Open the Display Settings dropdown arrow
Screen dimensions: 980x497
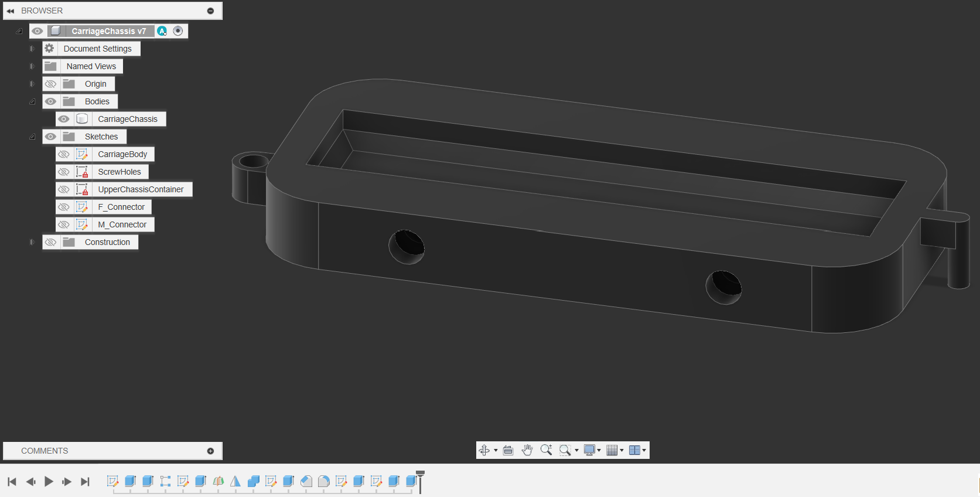tap(599, 450)
